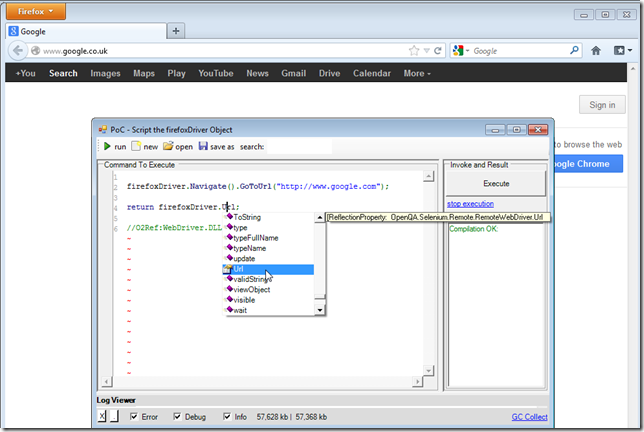Screen dimensions: 644x432
Task: Open the orange Firefox menu dropdown
Action: coord(36,12)
